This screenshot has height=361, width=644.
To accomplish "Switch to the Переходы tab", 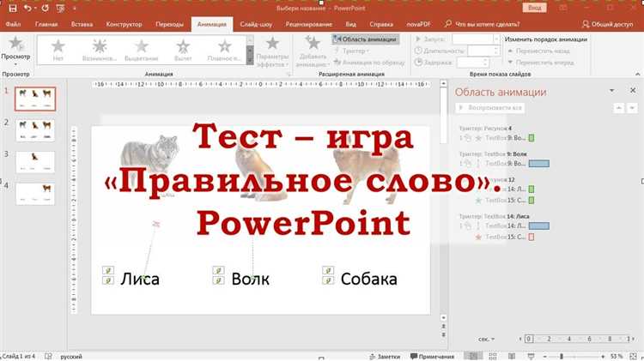I will [x=169, y=24].
